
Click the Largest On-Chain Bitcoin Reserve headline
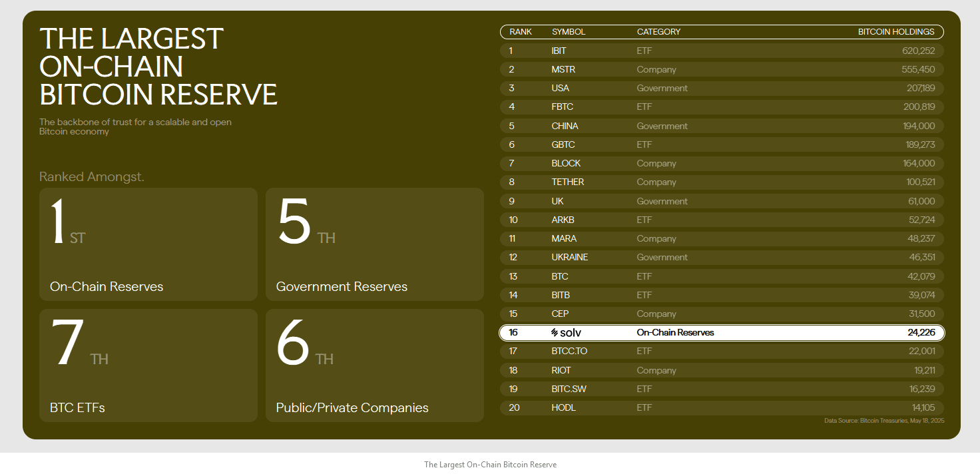158,67
